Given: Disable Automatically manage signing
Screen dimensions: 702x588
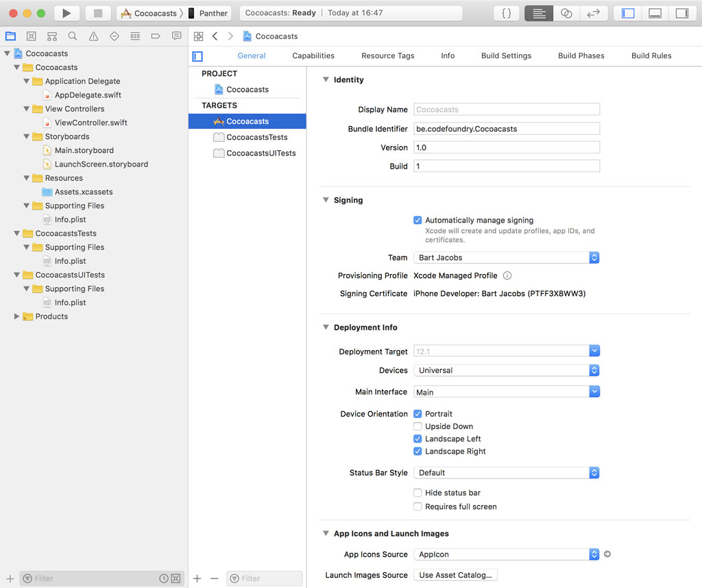Looking at the screenshot, I should click(x=417, y=220).
